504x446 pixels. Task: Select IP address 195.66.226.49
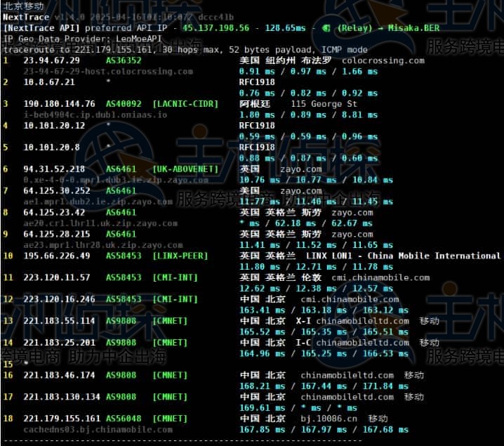tap(56, 256)
